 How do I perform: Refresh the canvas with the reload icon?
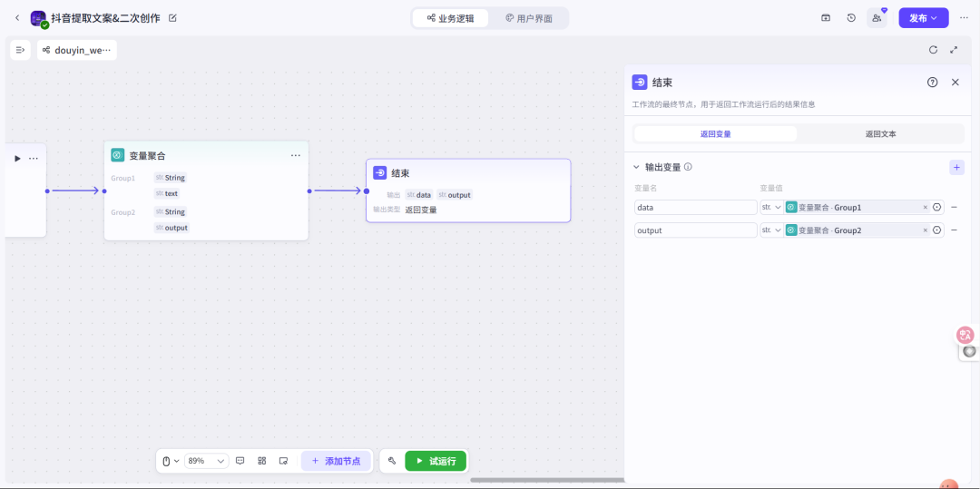pyautogui.click(x=933, y=50)
